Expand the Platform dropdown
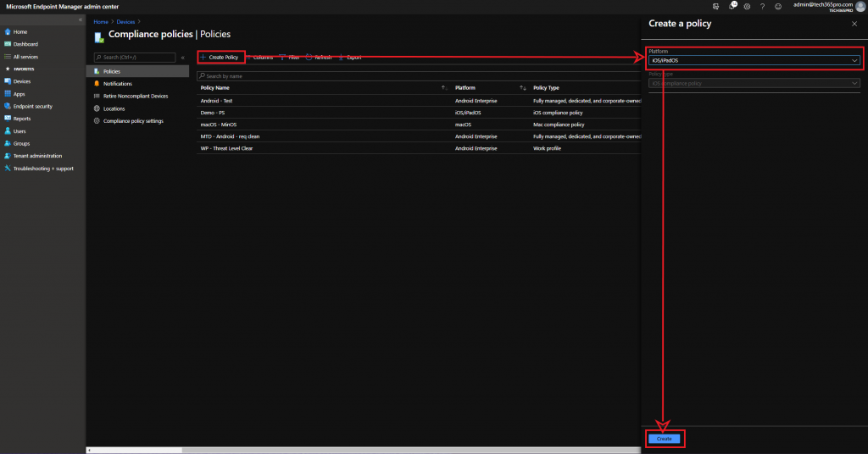This screenshot has width=868, height=454. [754, 60]
